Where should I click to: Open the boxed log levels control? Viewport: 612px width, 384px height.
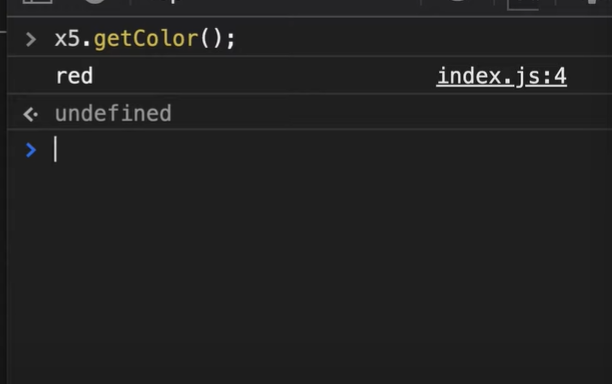click(x=523, y=4)
